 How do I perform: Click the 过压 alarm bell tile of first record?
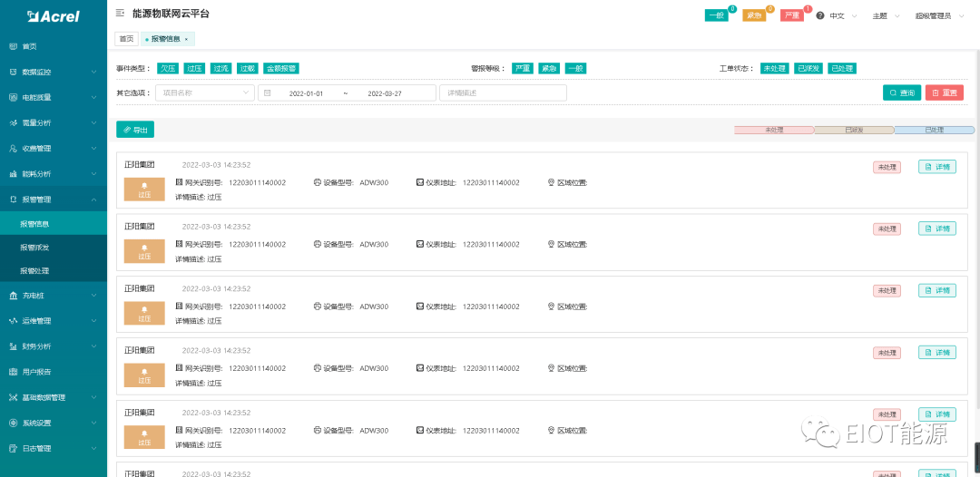tap(144, 190)
